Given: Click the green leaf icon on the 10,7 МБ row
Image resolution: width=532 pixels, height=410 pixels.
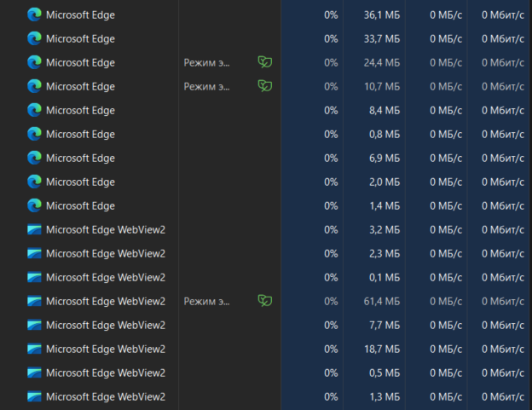Looking at the screenshot, I should pyautogui.click(x=265, y=86).
